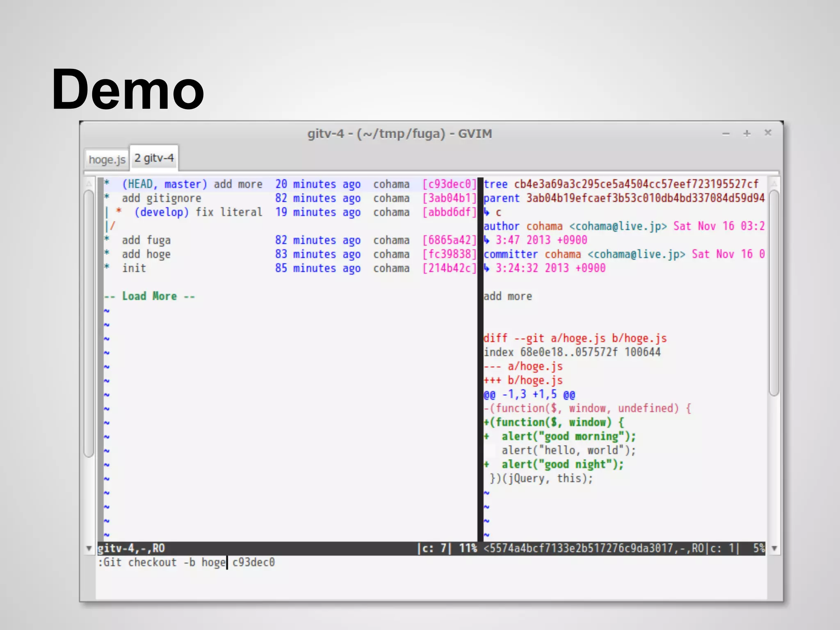Close the GVIM window
Screen dimensions: 840x630
click(768, 132)
